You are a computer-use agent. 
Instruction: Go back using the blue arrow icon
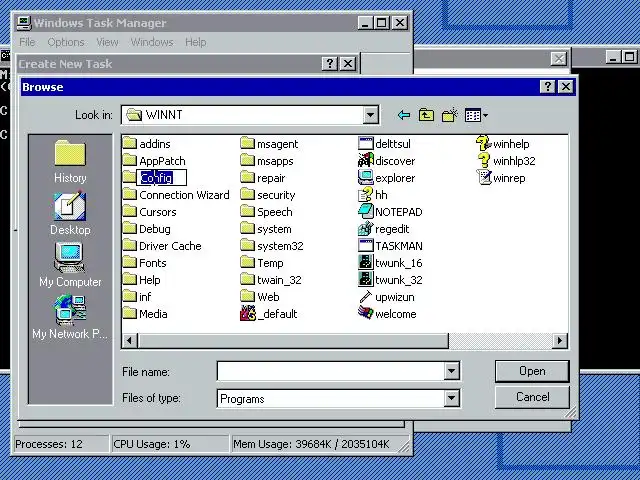tap(404, 116)
